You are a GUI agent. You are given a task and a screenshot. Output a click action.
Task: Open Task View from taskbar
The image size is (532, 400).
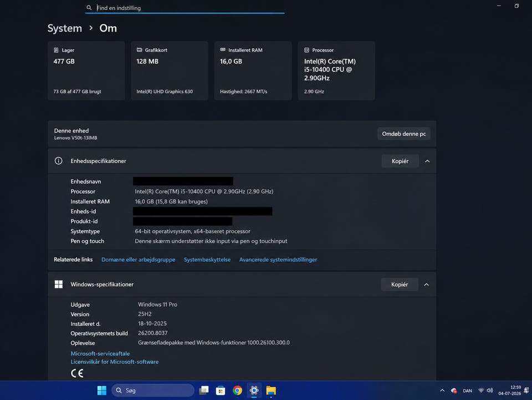[203, 391]
